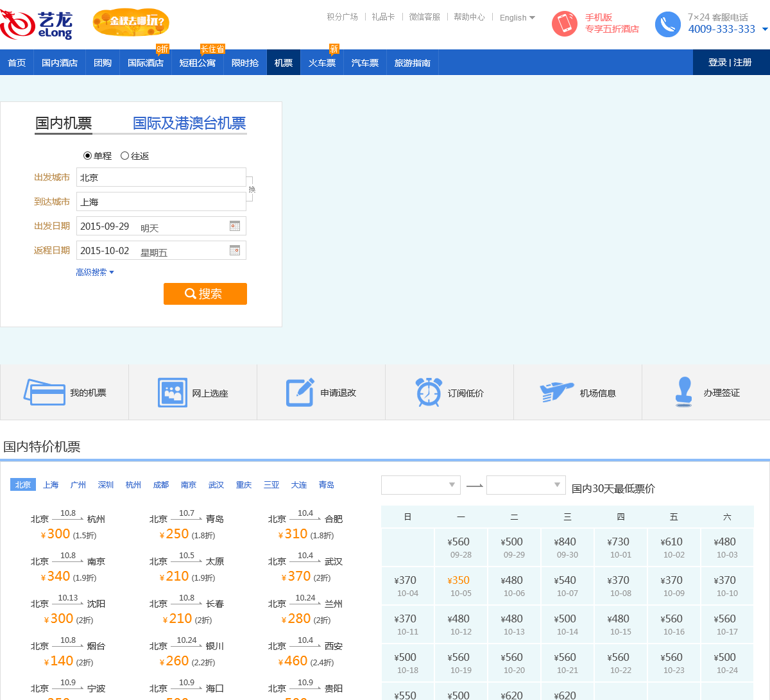This screenshot has width=770, height=700.
Task: Click the 网上选座 seat selection icon
Action: 173,393
